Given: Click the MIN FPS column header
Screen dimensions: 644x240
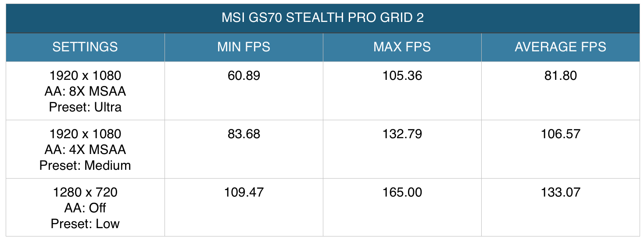Looking at the screenshot, I should click(243, 47).
